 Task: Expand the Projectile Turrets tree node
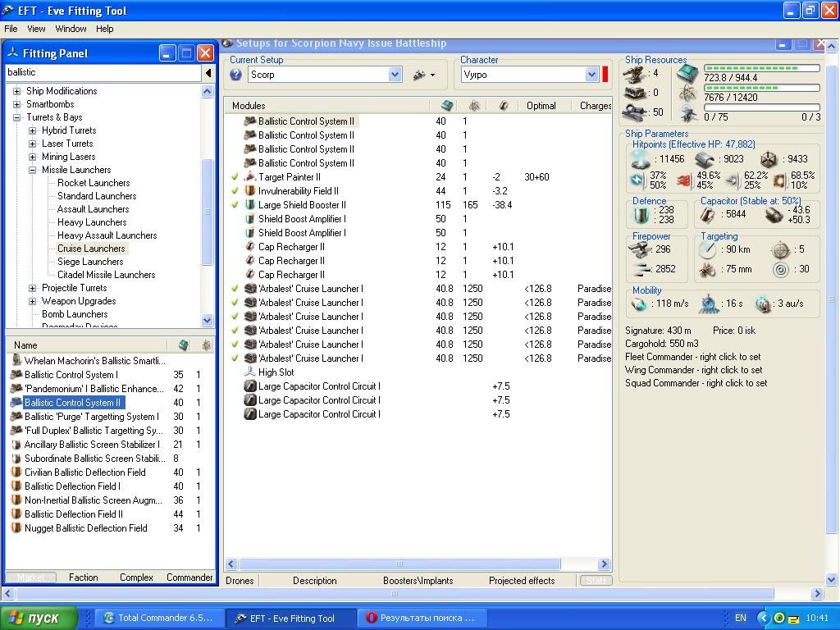[x=33, y=288]
